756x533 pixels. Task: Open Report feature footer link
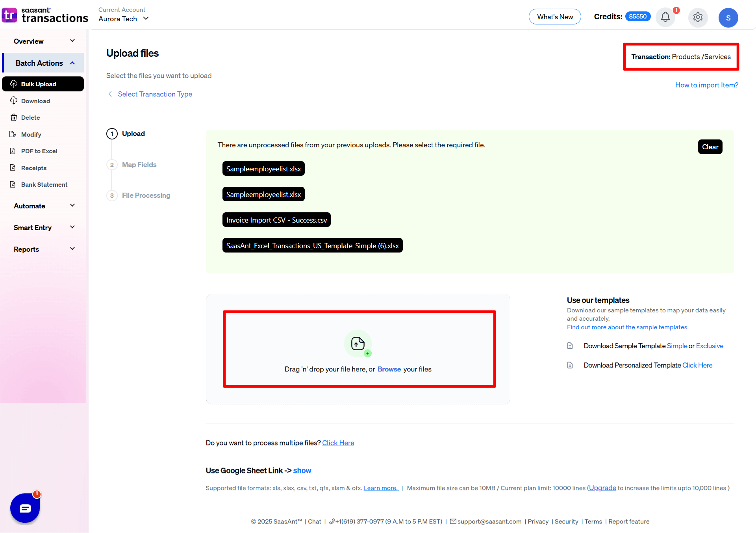[629, 521]
